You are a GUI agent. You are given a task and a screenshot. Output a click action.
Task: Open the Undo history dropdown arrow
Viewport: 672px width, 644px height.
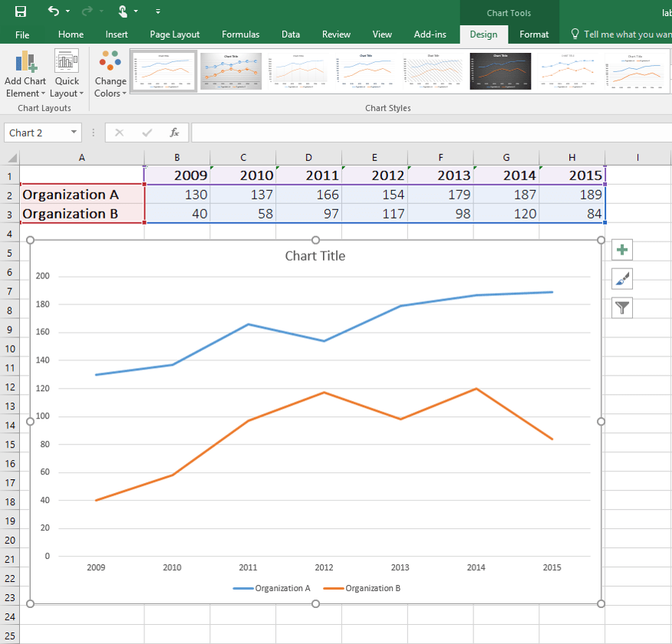click(68, 11)
